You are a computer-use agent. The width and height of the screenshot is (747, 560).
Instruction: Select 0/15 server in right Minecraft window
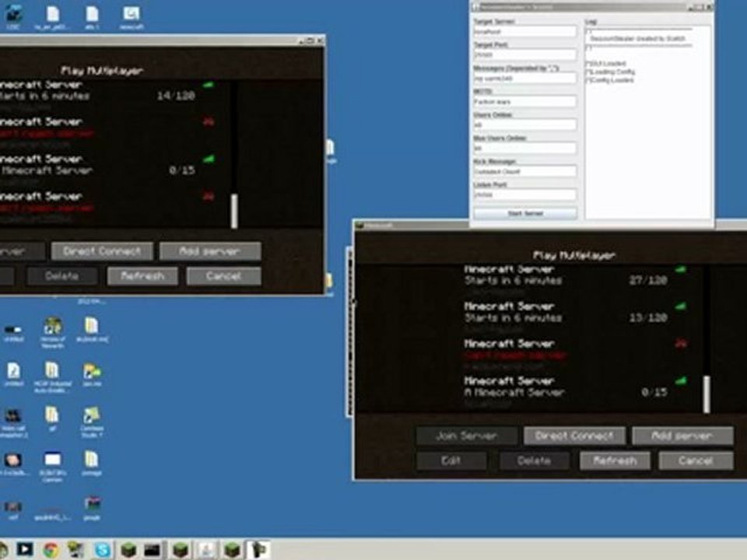pos(576,392)
